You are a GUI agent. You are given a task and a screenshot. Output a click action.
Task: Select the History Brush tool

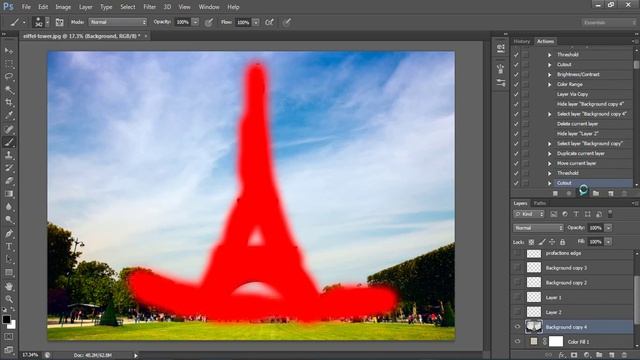pos(9,168)
